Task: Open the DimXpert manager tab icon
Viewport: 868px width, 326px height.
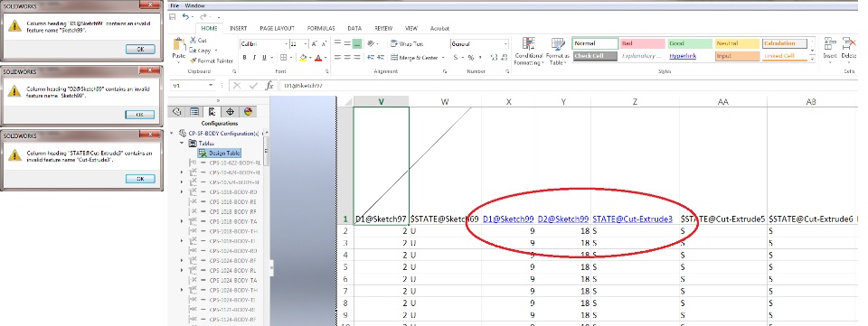Action: pos(230,111)
